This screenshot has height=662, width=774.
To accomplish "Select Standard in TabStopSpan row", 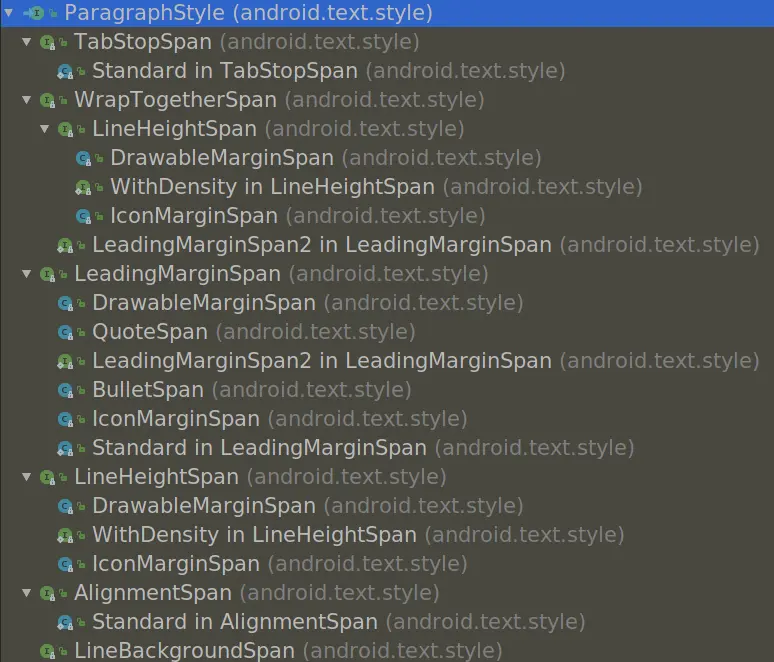I will 387,71.
